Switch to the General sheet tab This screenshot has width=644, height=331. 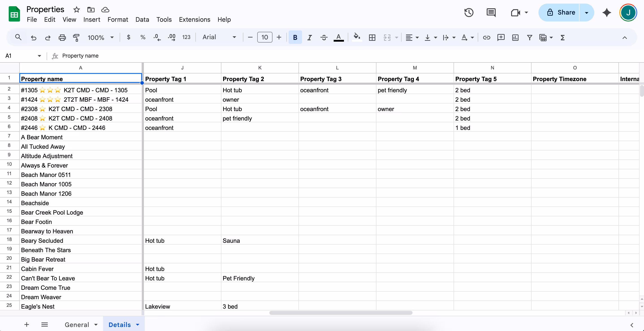pos(77,325)
